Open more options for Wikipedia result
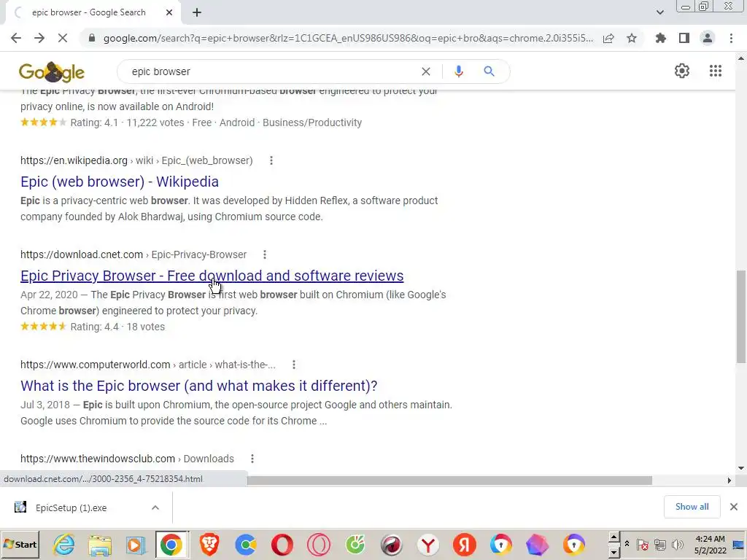Viewport: 747px width, 560px height. click(x=271, y=160)
